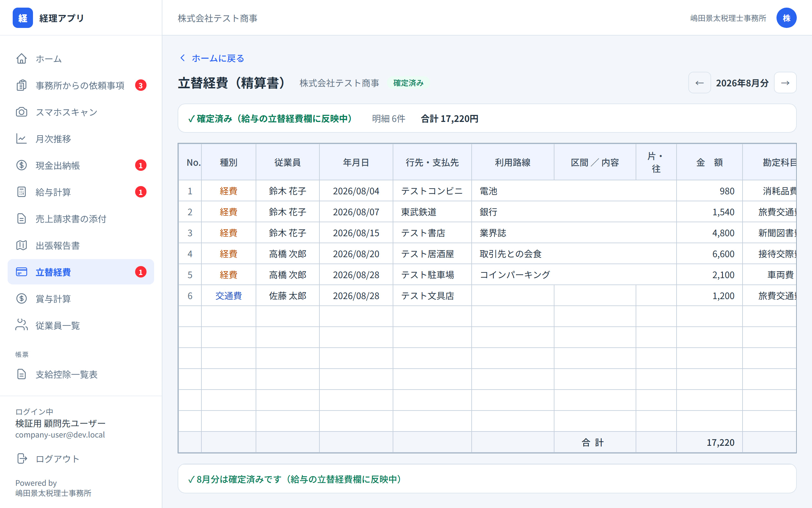Click the 嶋田景太税理士事務所 header text
The width and height of the screenshot is (812, 508).
tap(729, 18)
